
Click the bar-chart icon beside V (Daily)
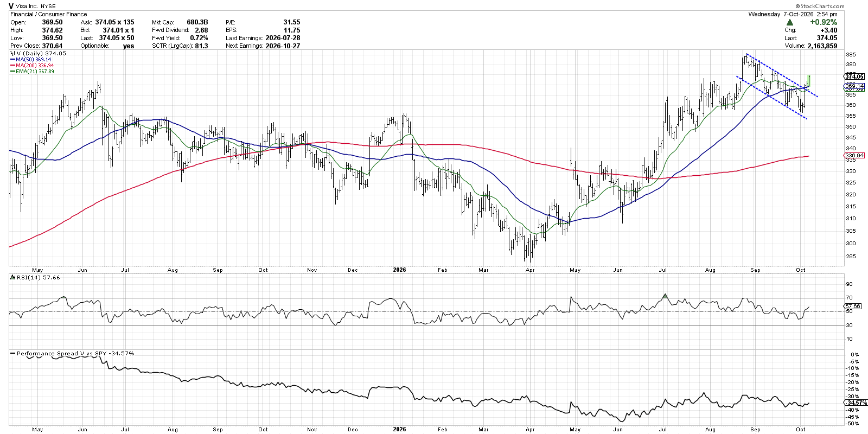click(12, 53)
